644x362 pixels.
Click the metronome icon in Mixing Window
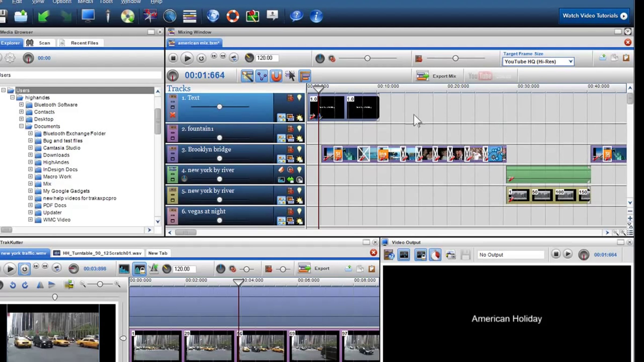coord(249,58)
